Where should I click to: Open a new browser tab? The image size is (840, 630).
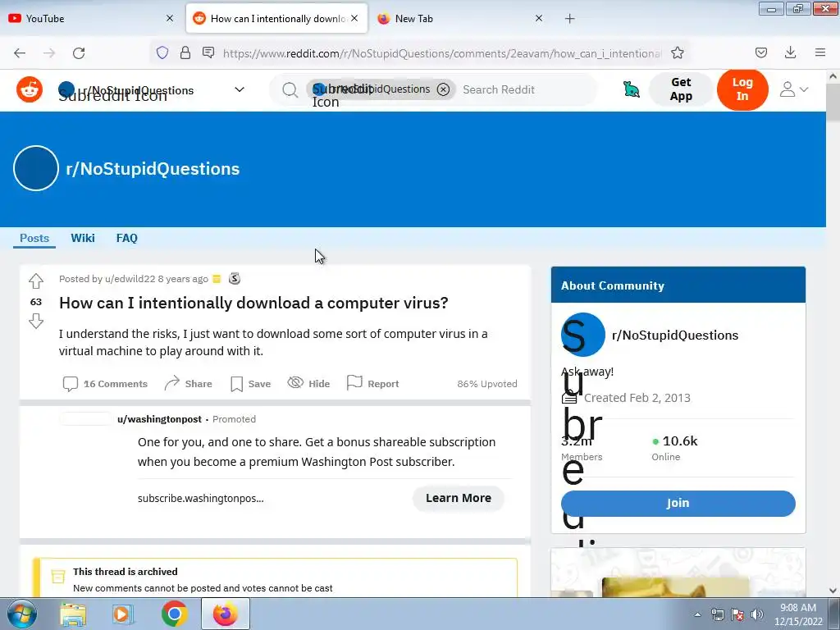570,19
